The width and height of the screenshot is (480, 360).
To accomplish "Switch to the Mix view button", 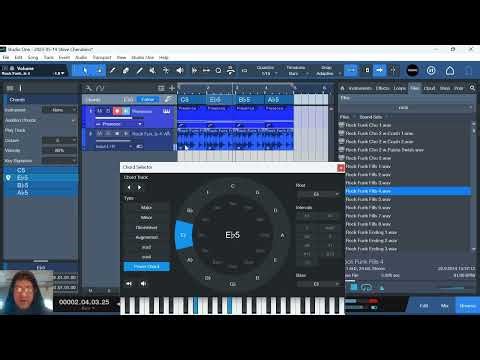I will pos(444,306).
